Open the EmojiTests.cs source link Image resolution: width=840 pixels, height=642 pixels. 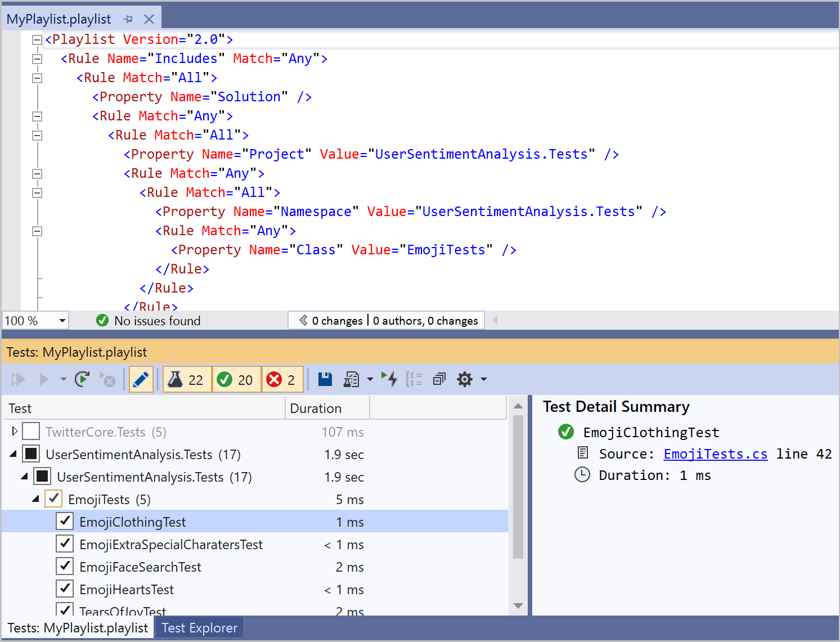[x=715, y=454]
